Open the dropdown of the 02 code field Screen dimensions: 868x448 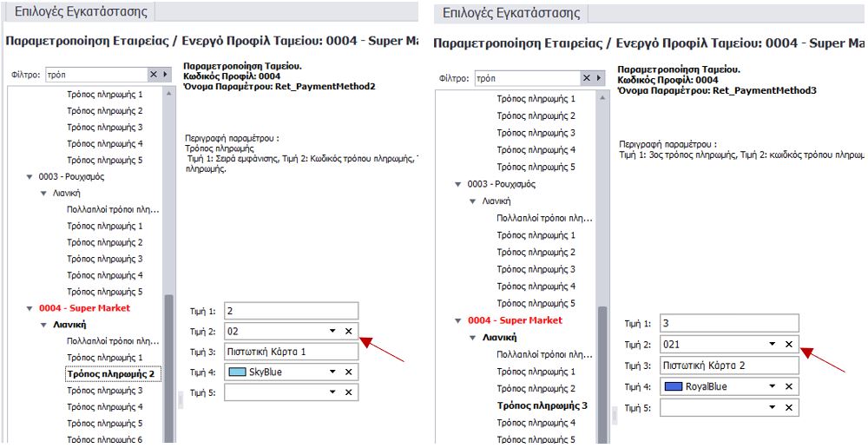point(332,332)
